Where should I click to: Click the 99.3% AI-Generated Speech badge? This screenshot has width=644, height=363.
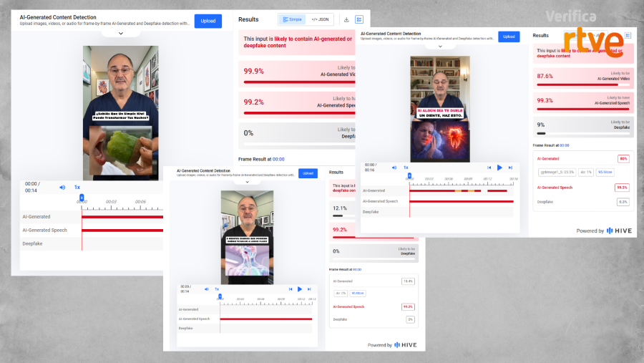pyautogui.click(x=622, y=188)
